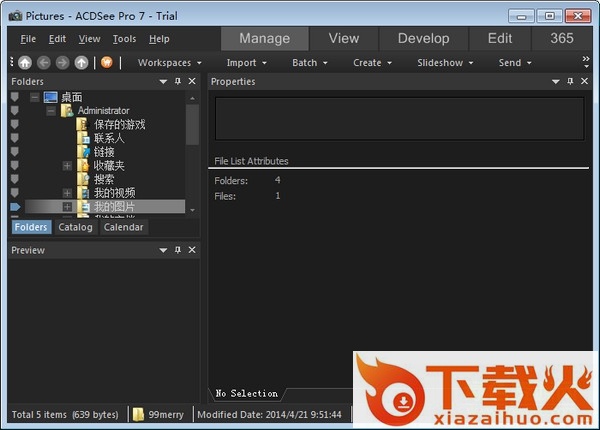Toggle Easy-Select marker for 搜索 row

click(x=15, y=179)
